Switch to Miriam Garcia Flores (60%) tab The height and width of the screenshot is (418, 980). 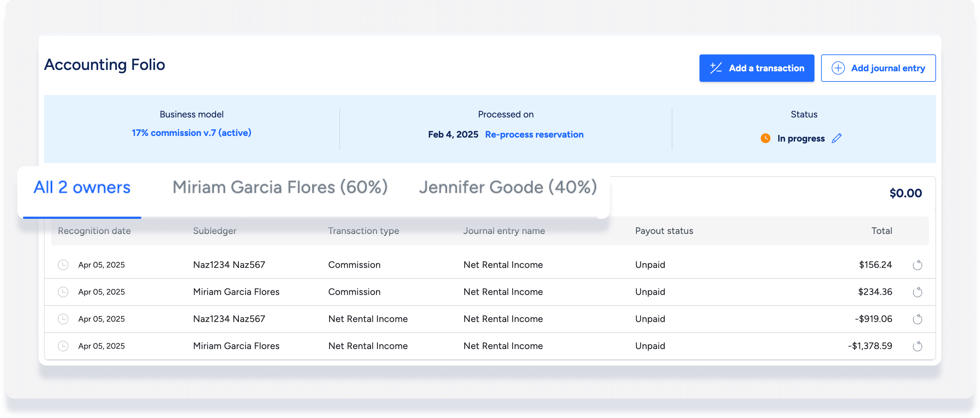280,187
